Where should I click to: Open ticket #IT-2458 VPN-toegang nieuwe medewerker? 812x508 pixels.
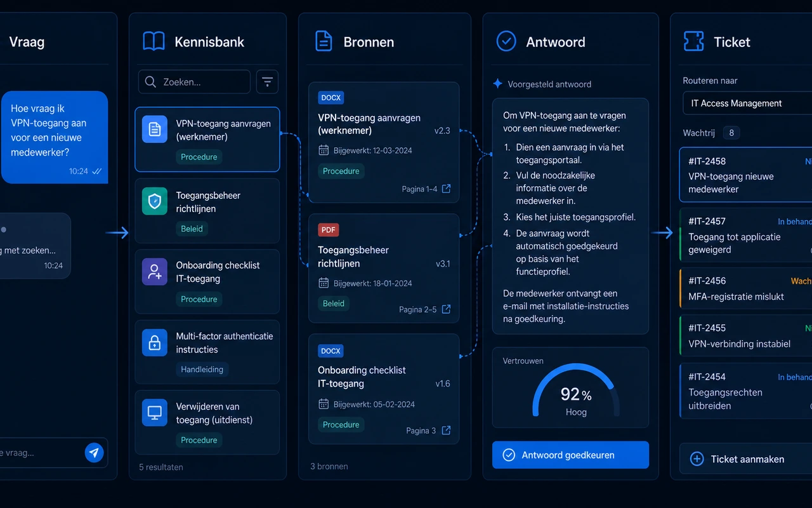tap(745, 175)
